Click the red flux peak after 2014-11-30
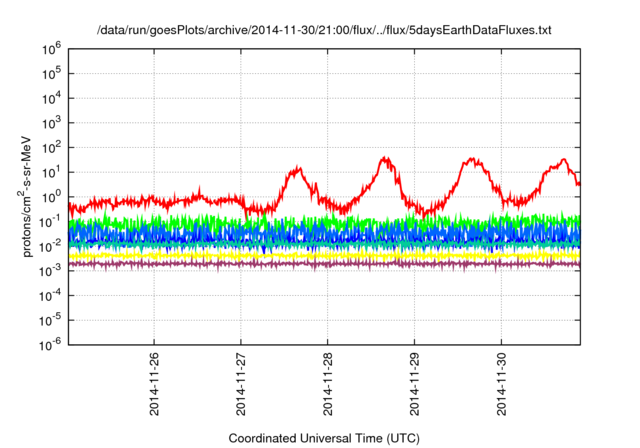Image resolution: width=640 pixels, height=448 pixels. pos(563,160)
